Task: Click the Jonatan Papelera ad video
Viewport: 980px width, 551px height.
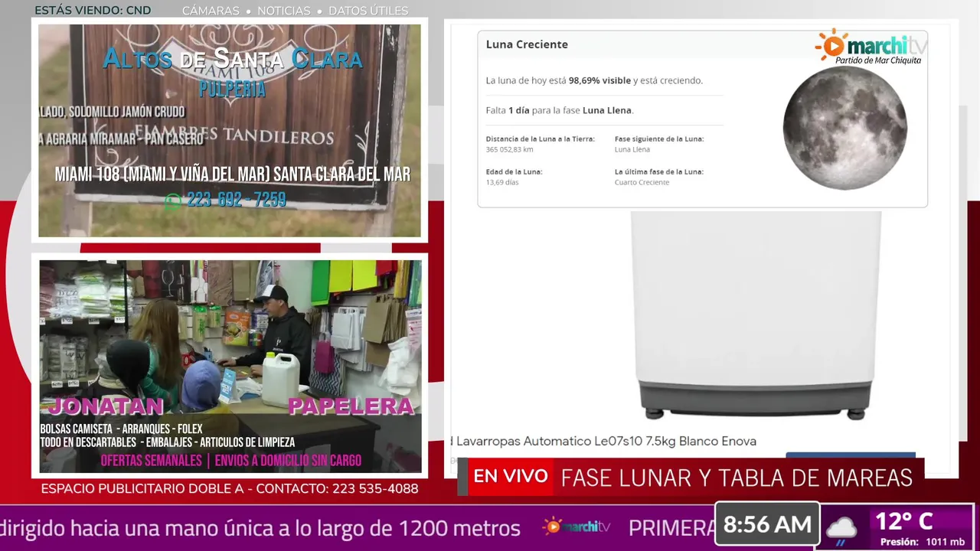Action: tap(230, 367)
